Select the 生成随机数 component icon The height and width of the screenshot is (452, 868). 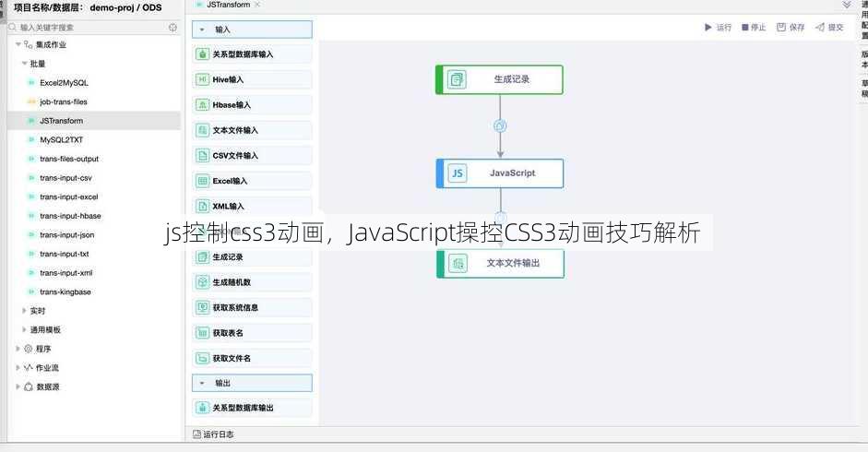coord(203,282)
